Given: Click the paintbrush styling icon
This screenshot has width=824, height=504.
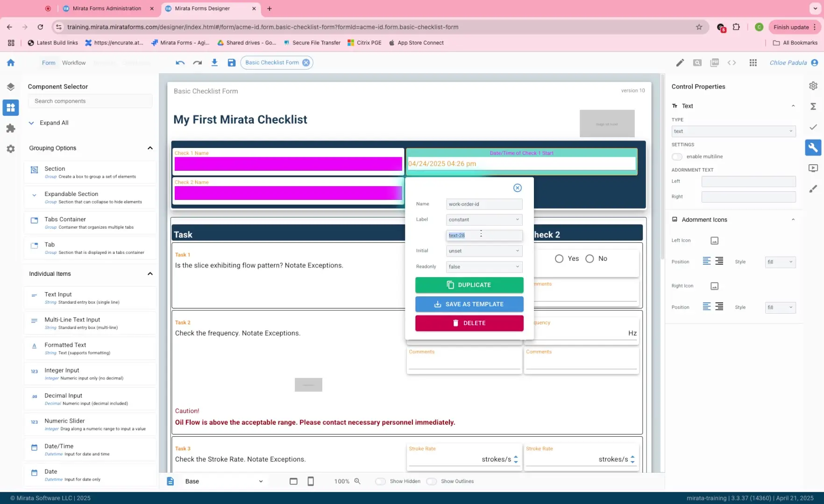Looking at the screenshot, I should pos(813,189).
